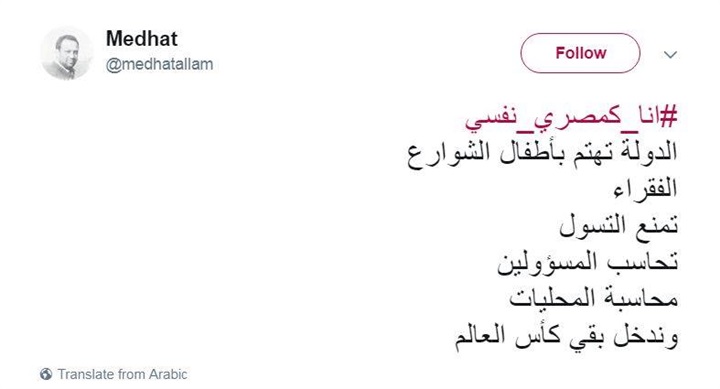Open Medhat's profile picture
Viewport: 720px width, 389px height.
coord(67,54)
